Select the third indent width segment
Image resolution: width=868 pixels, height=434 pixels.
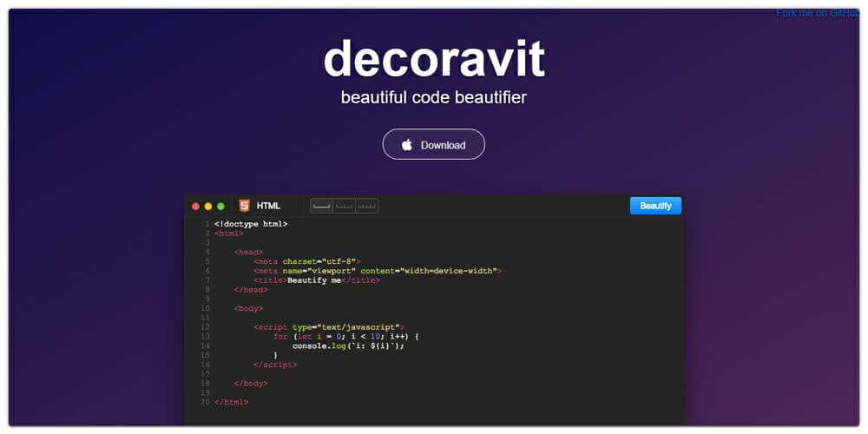click(x=367, y=206)
